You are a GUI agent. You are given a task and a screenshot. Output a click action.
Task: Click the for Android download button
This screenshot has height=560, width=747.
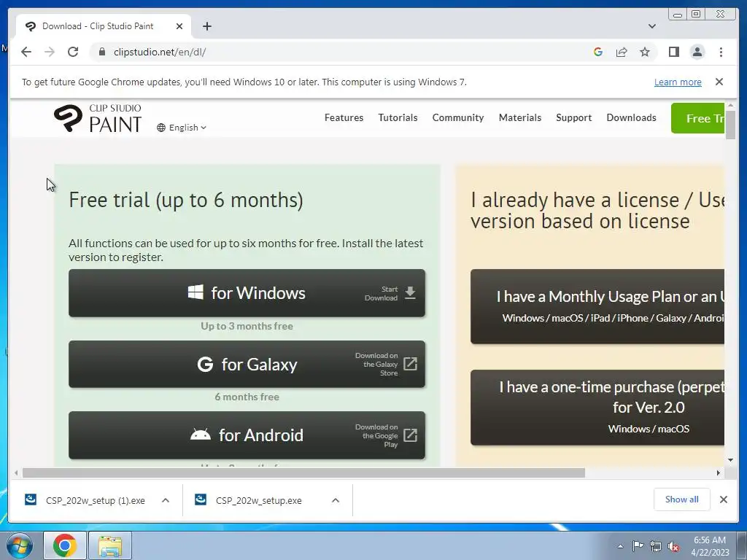(x=247, y=435)
